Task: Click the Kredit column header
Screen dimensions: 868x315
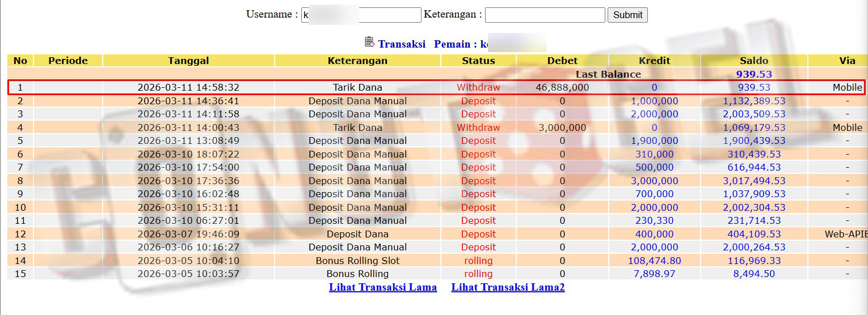Action: pos(654,61)
